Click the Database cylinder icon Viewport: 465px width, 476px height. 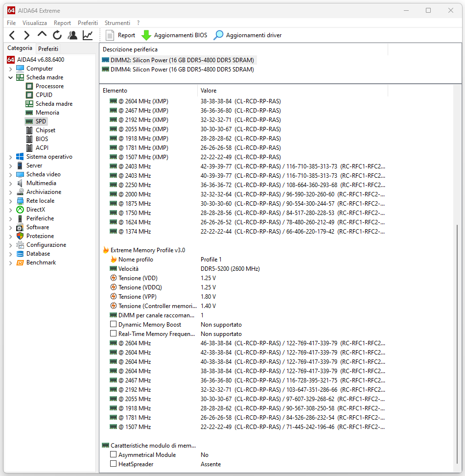[20, 254]
